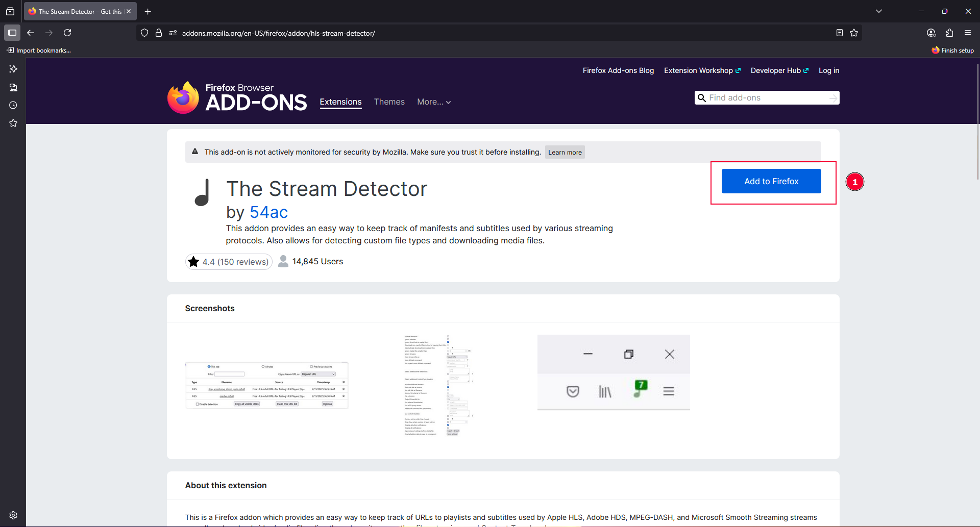The image size is (980, 527).
Task: Open a new tab with the plus button
Action: pos(148,11)
